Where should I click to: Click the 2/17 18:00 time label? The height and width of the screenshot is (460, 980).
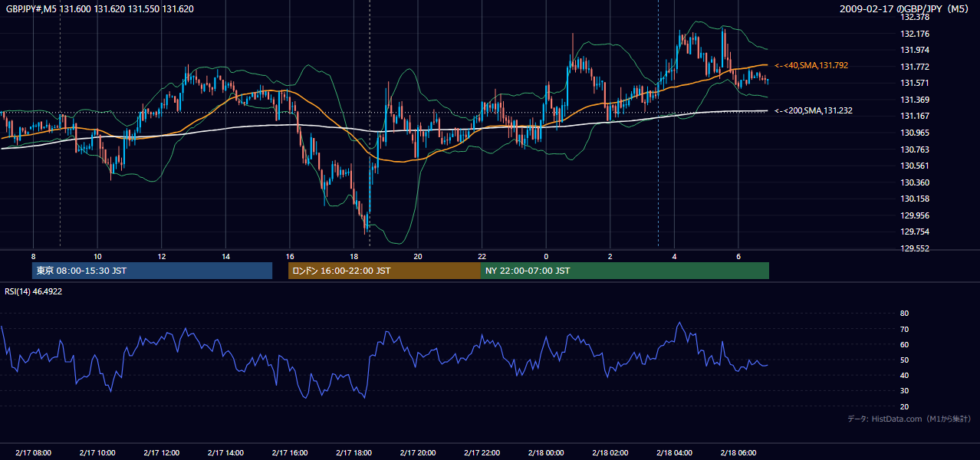354,452
